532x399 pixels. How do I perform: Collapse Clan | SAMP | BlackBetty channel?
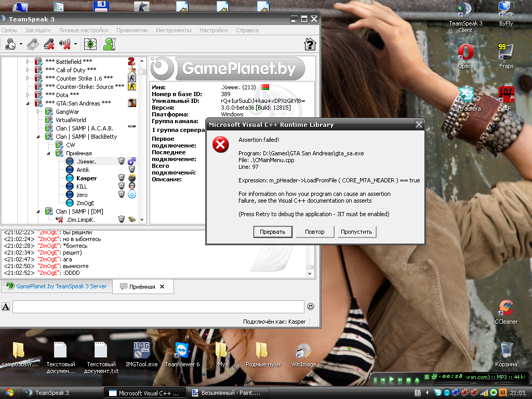point(38,137)
